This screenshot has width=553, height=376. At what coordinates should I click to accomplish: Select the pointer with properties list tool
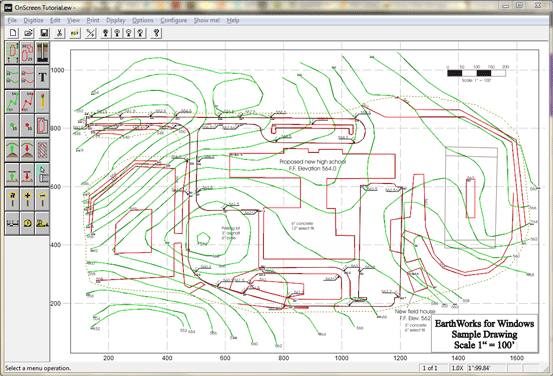(42, 174)
